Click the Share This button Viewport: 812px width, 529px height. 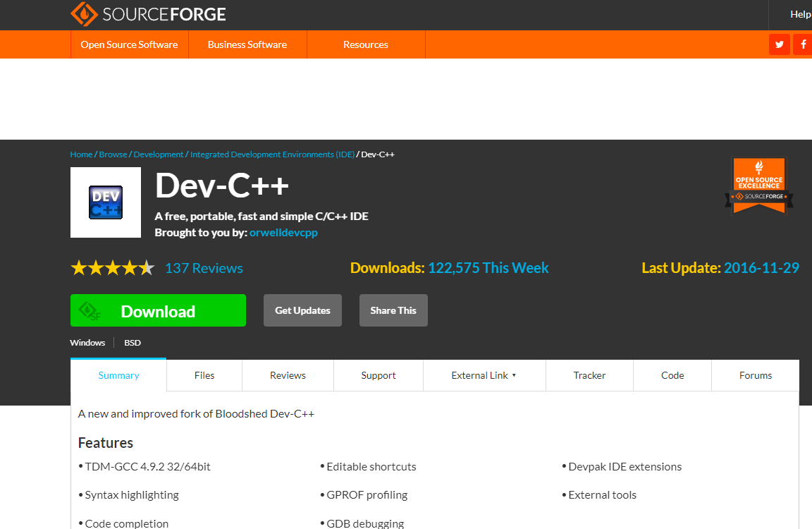coord(393,310)
